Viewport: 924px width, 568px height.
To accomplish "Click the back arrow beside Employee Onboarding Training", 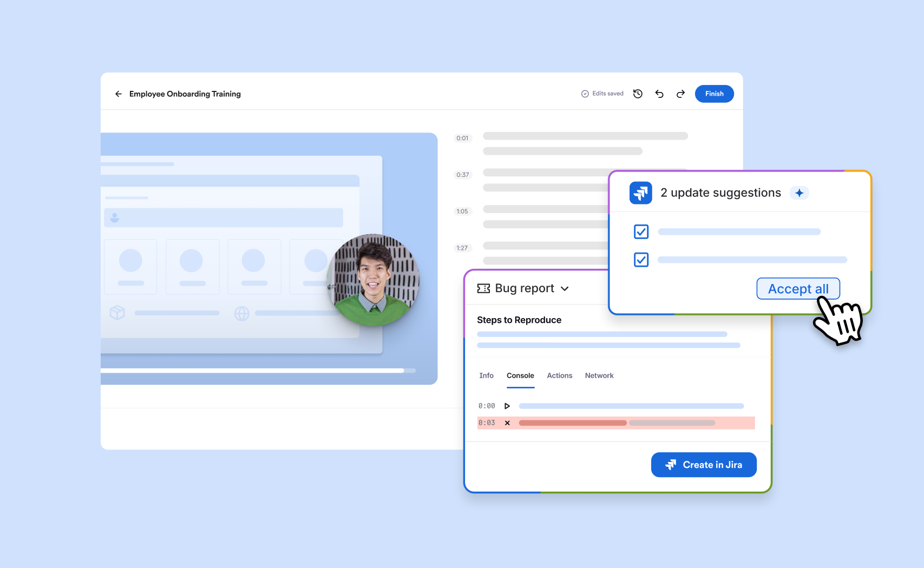I will point(119,94).
